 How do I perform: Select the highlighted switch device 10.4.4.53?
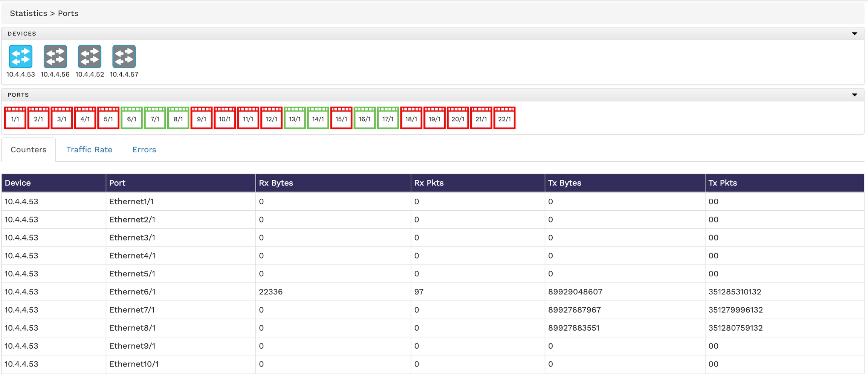[x=21, y=57]
